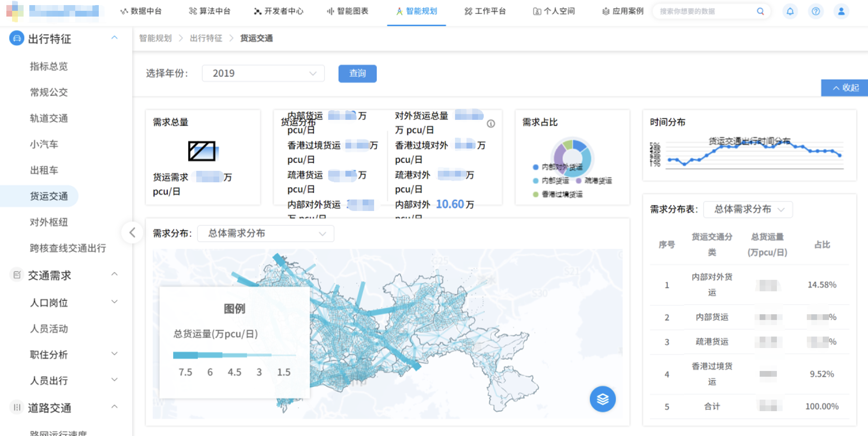Screen dimensions: 868x436
Task: Click the 道路交通 section icon
Action: [x=17, y=407]
